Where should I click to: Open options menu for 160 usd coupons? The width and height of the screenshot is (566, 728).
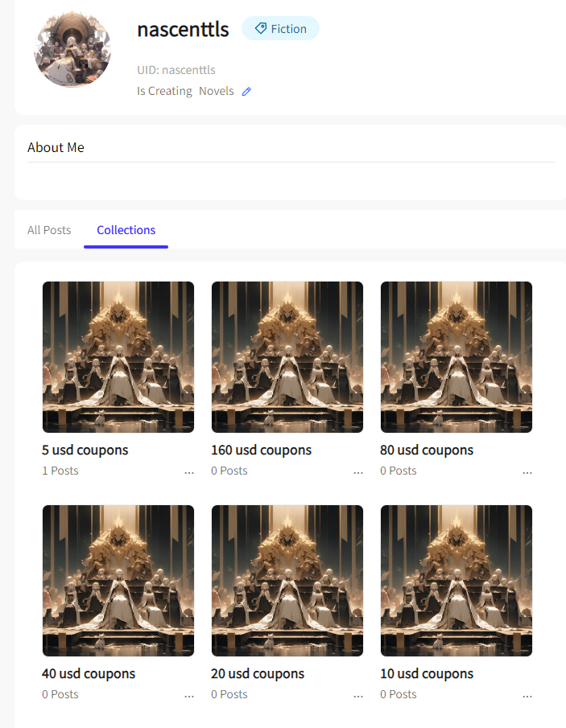[357, 473]
